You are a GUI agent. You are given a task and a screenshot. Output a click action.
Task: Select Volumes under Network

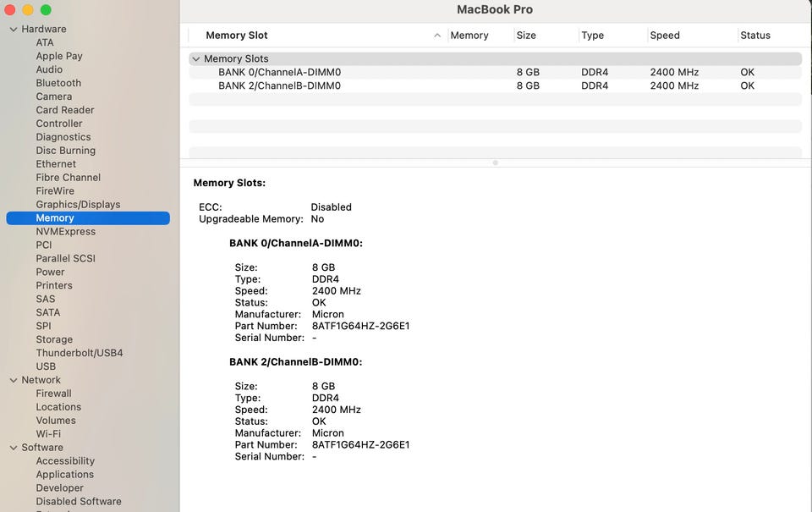[56, 421]
